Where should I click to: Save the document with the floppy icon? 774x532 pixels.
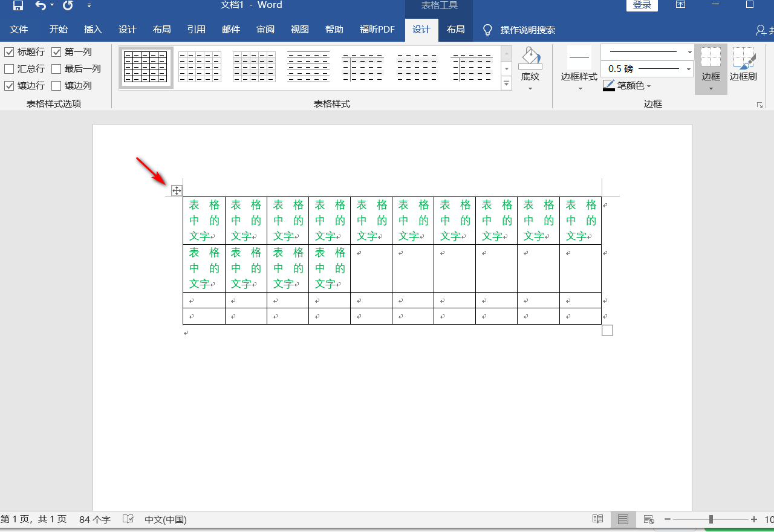18,5
